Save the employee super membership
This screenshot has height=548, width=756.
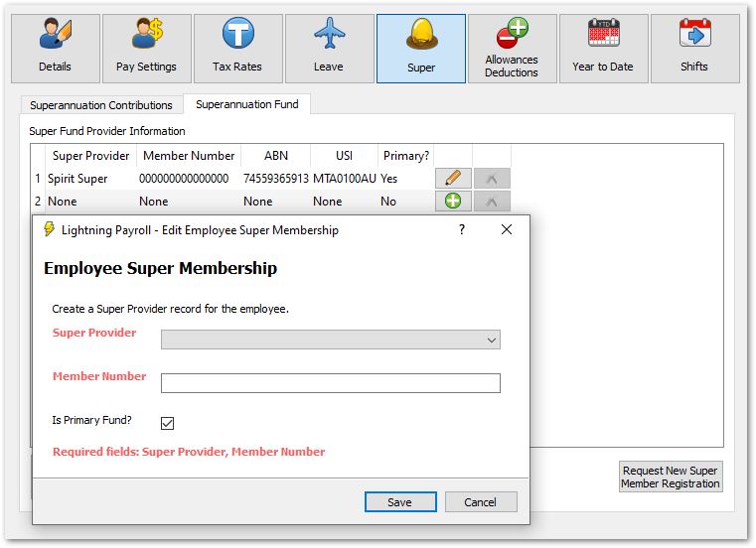[400, 502]
